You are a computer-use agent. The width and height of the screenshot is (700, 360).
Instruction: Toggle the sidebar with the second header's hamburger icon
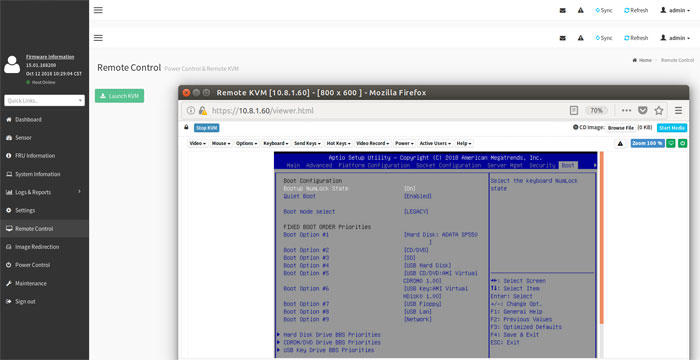98,38
